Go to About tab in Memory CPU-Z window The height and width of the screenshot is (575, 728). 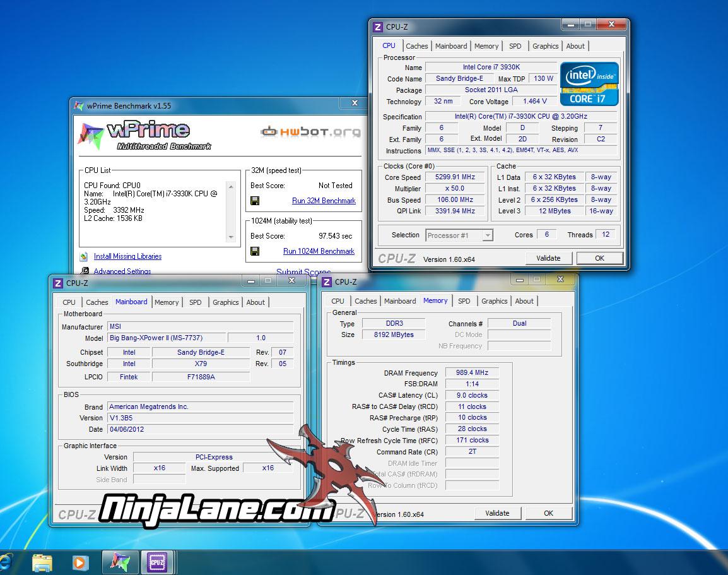[524, 301]
